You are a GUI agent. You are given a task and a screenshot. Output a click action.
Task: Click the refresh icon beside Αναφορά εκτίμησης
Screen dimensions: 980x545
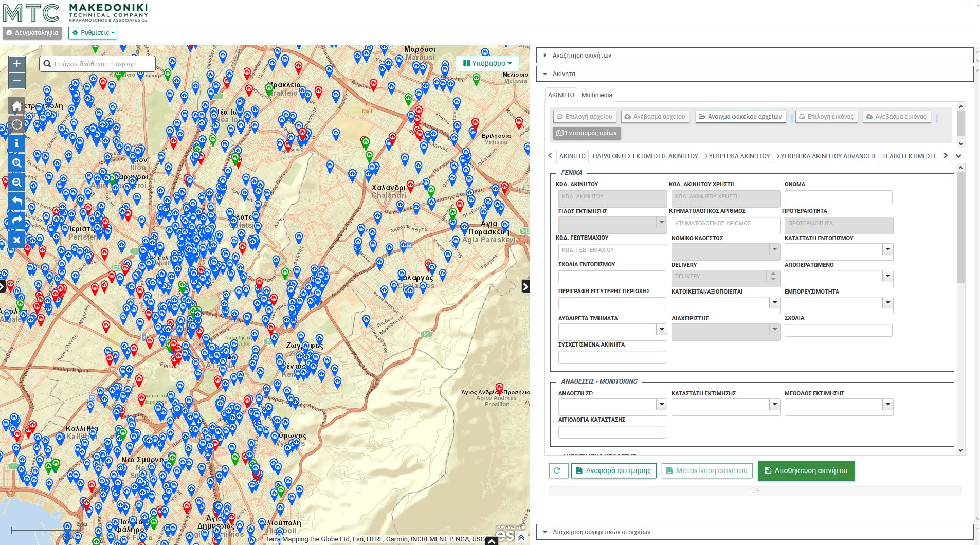pos(558,470)
